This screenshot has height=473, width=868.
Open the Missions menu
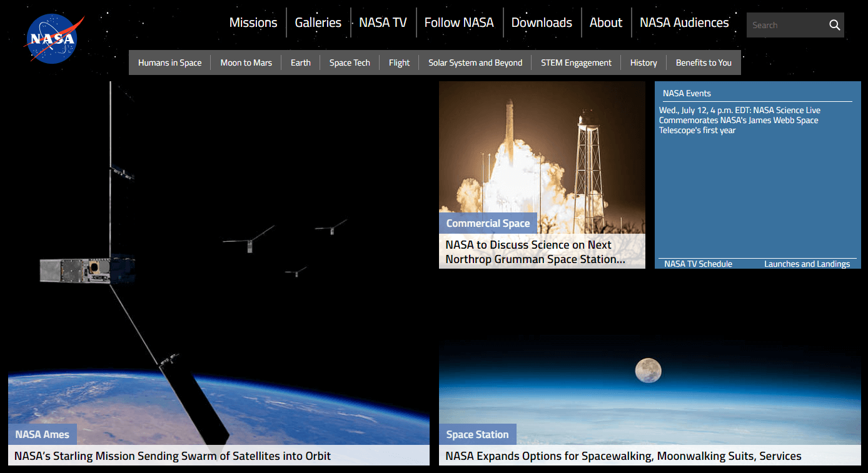tap(253, 22)
